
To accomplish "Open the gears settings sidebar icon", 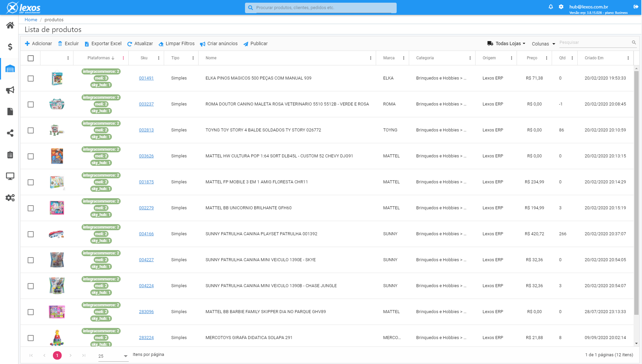I will click(x=10, y=198).
